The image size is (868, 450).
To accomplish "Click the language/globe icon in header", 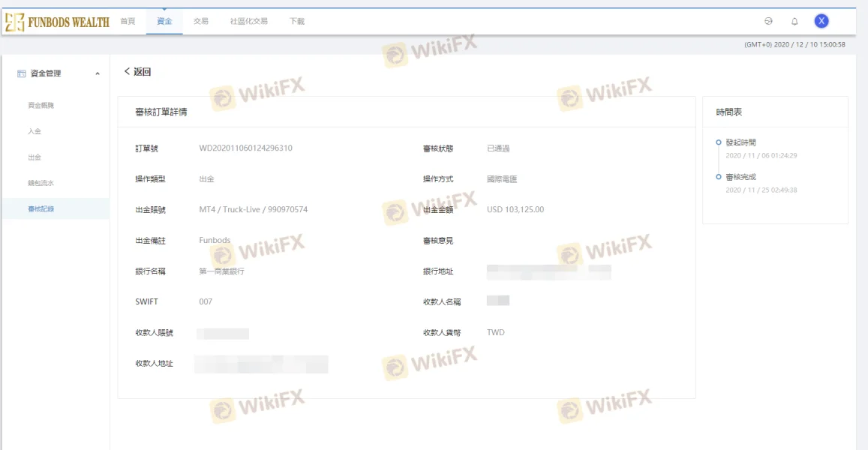I will 768,21.
